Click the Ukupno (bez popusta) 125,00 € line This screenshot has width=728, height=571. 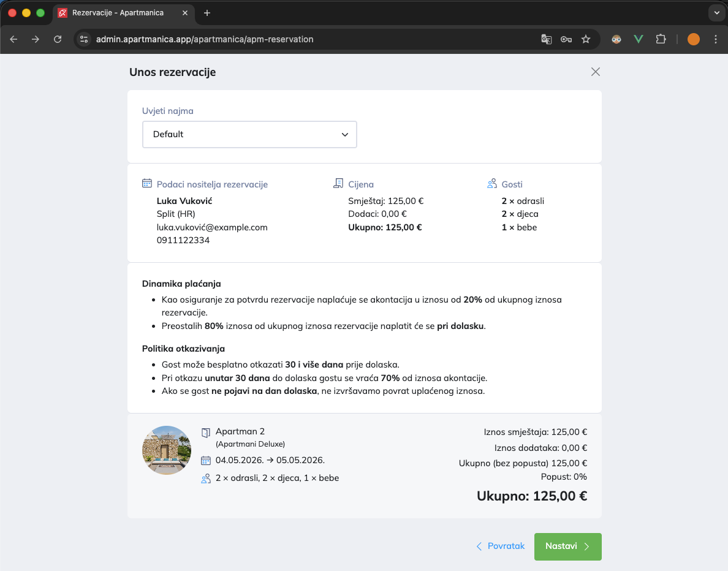(523, 463)
